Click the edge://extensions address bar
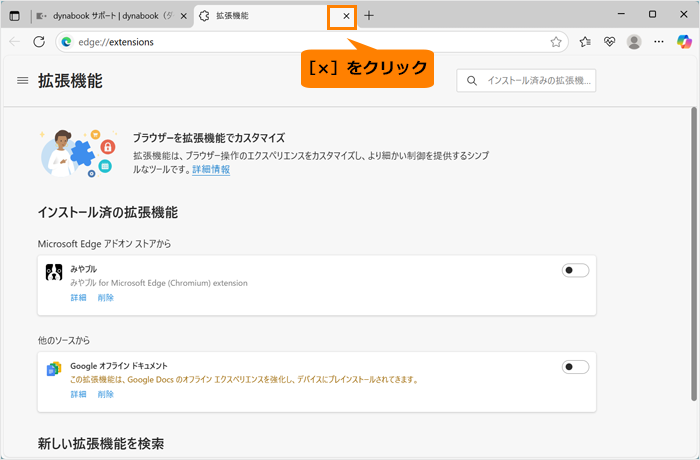This screenshot has width=700, height=460. [312, 42]
